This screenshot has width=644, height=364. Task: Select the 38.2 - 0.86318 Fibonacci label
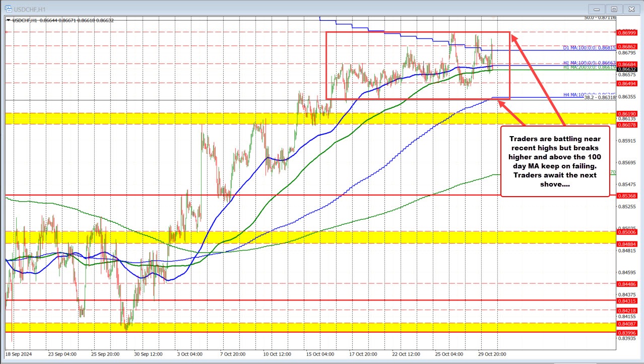[x=600, y=97]
